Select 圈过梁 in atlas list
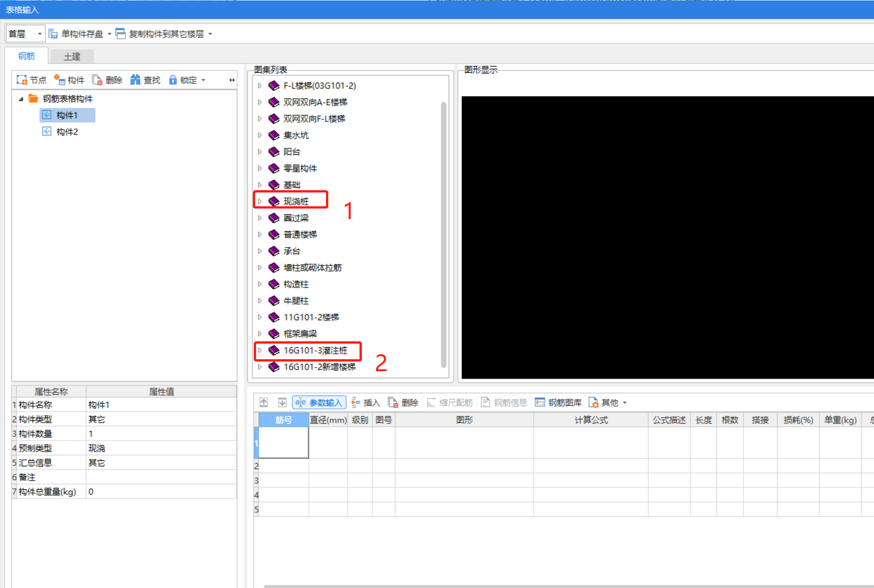 coord(296,218)
